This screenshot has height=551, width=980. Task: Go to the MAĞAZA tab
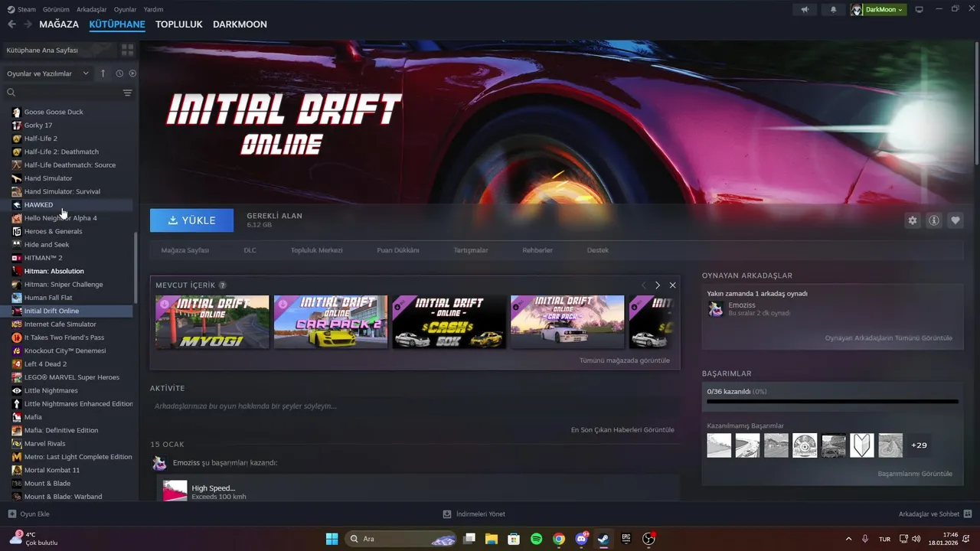click(x=59, y=24)
